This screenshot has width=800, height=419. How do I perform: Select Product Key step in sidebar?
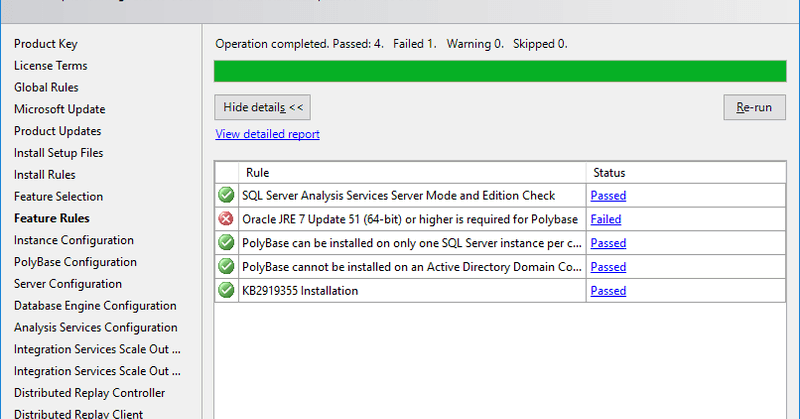click(45, 44)
